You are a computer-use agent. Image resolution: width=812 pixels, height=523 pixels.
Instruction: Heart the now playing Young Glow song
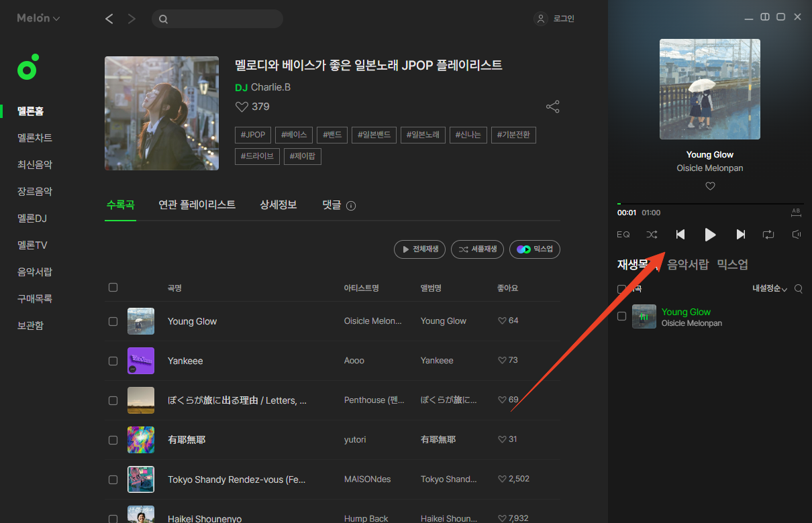[710, 186]
